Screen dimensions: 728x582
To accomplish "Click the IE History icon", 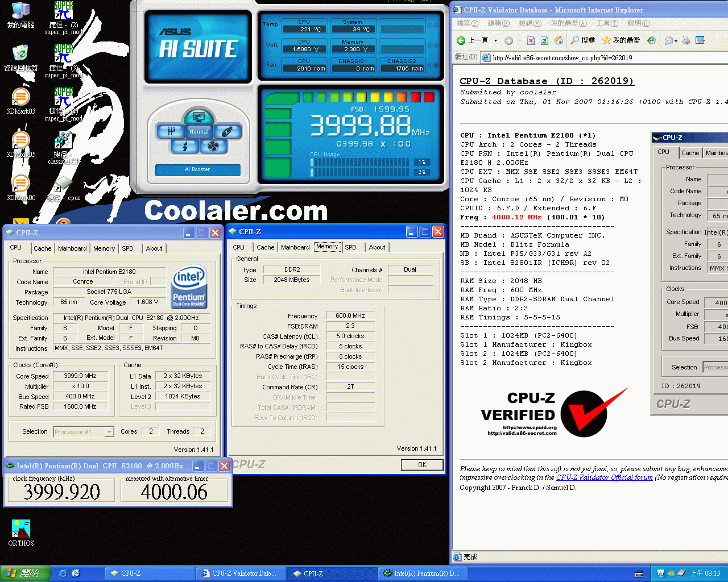I will coord(652,40).
